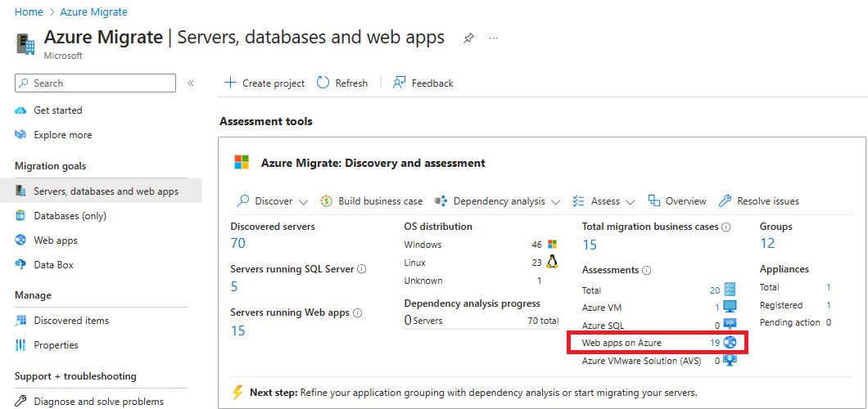This screenshot has width=868, height=409.
Task: Click the info icon by Total migration business cases
Action: (726, 227)
